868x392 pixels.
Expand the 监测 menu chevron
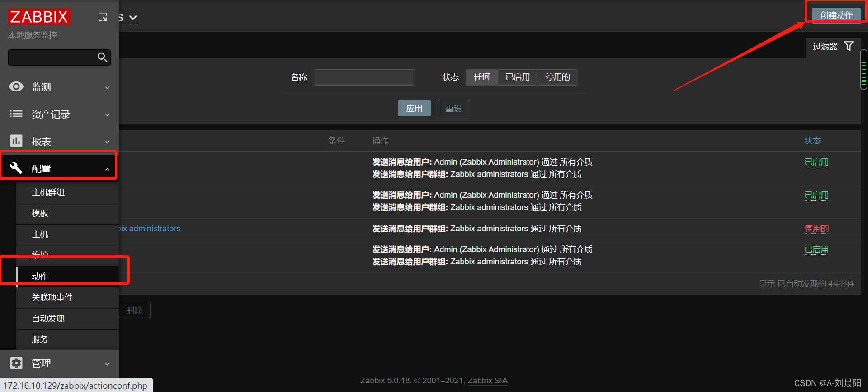(x=107, y=87)
